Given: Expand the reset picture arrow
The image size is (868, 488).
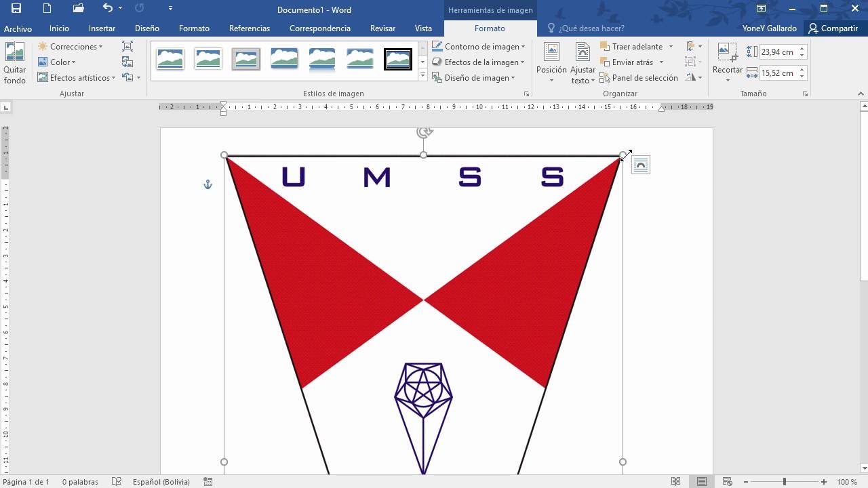Looking at the screenshot, I should pos(138,78).
